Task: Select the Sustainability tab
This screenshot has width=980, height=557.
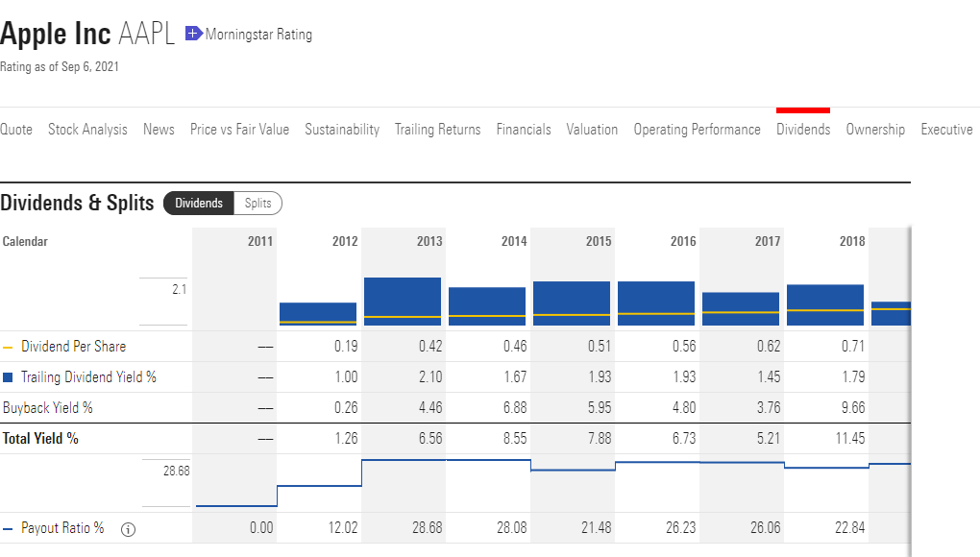Action: point(342,130)
